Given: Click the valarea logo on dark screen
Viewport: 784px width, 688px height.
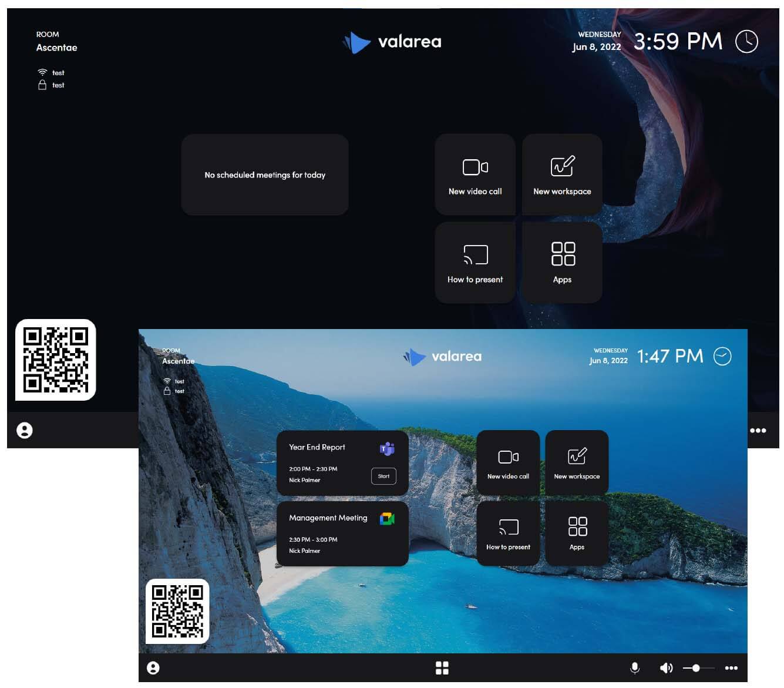Looking at the screenshot, I should click(x=392, y=42).
